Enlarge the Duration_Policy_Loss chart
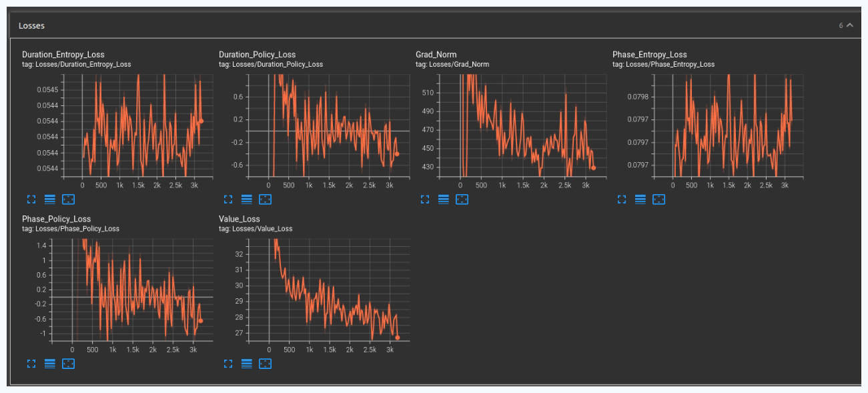Image resolution: width=868 pixels, height=393 pixels. point(228,199)
